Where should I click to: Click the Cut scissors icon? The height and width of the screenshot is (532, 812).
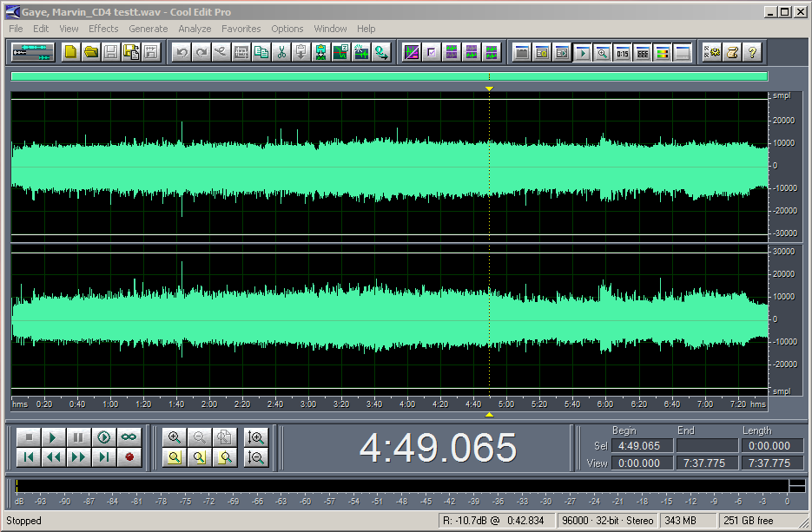281,52
